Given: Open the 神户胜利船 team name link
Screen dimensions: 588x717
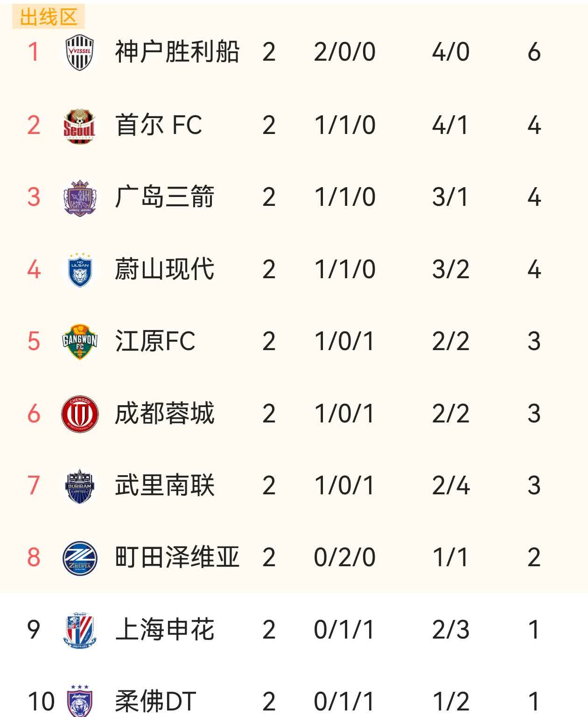Looking at the screenshot, I should coord(177,52).
